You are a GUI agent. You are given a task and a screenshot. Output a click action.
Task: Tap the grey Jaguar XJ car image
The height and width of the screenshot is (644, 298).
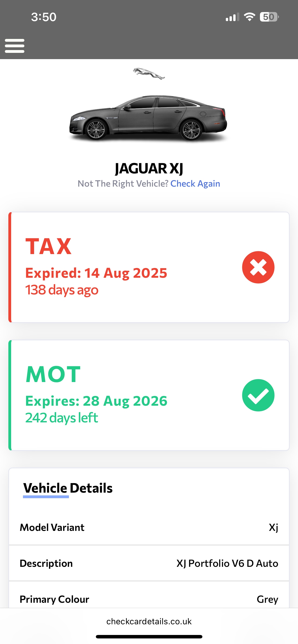click(x=149, y=118)
